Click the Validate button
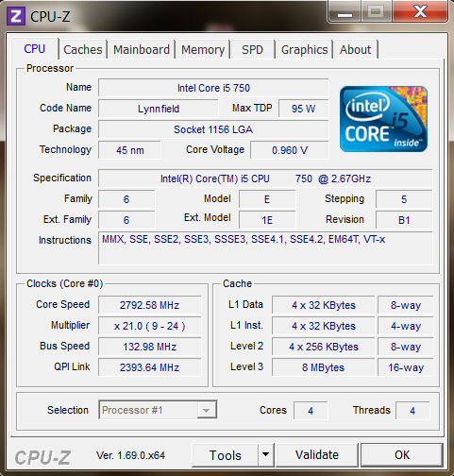Viewport: 454px width, 476px height. [x=317, y=455]
